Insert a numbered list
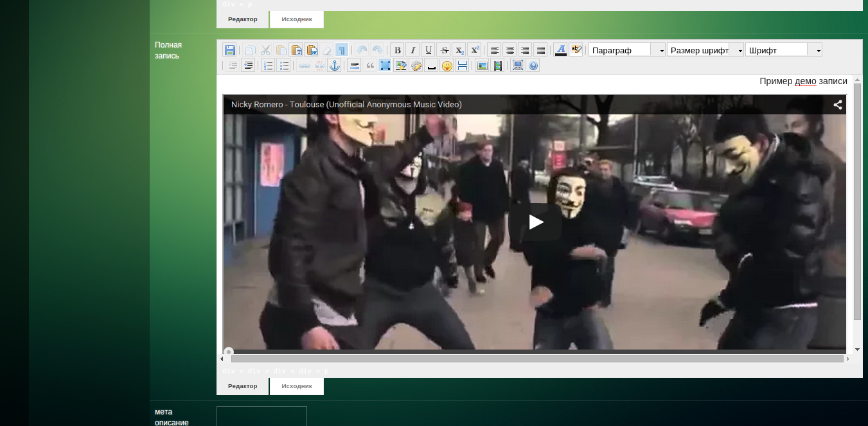The image size is (868, 426). pos(269,66)
